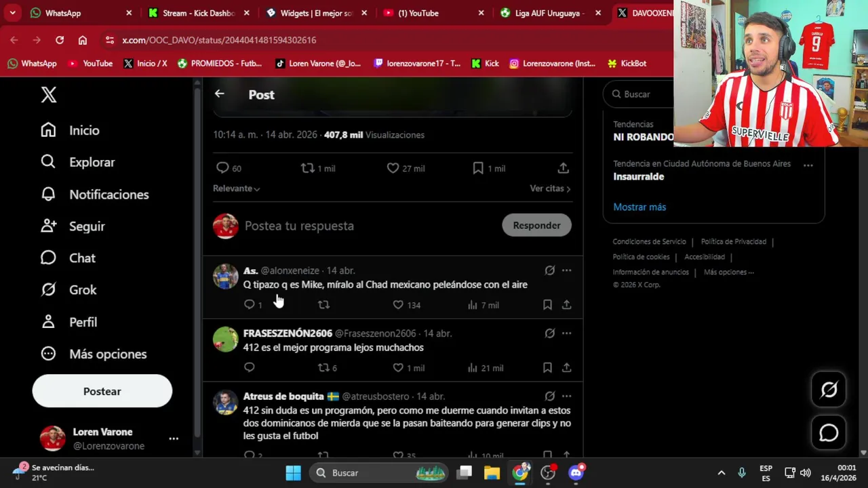Click Grok icon on Atreus de boquita reply
The image size is (868, 488).
[550, 396]
